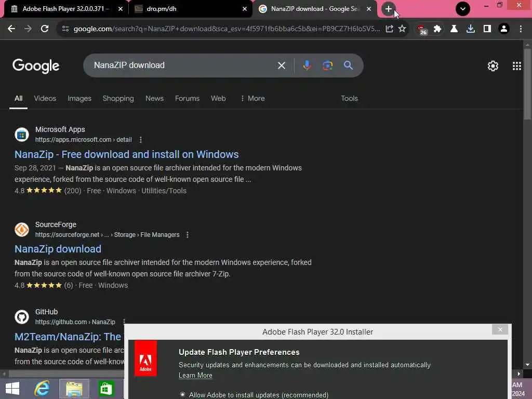Launch Internet Explorer from taskbar
Screen dimensions: 532x399
click(x=42, y=389)
